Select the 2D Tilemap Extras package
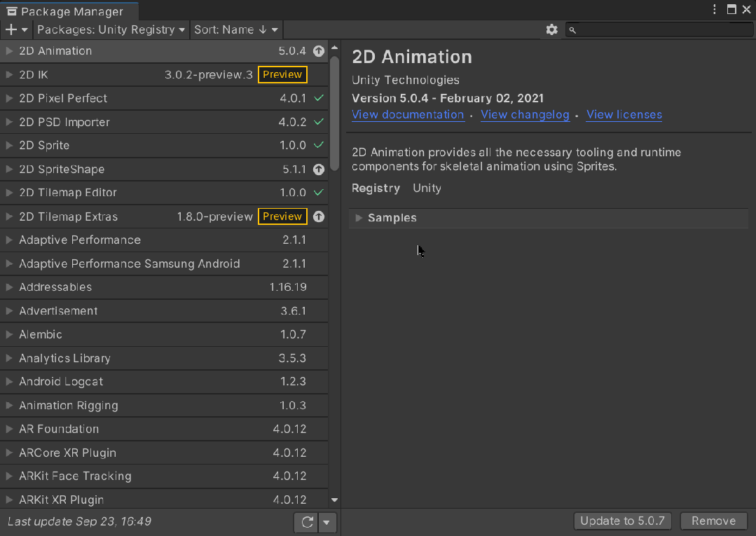 (x=164, y=217)
